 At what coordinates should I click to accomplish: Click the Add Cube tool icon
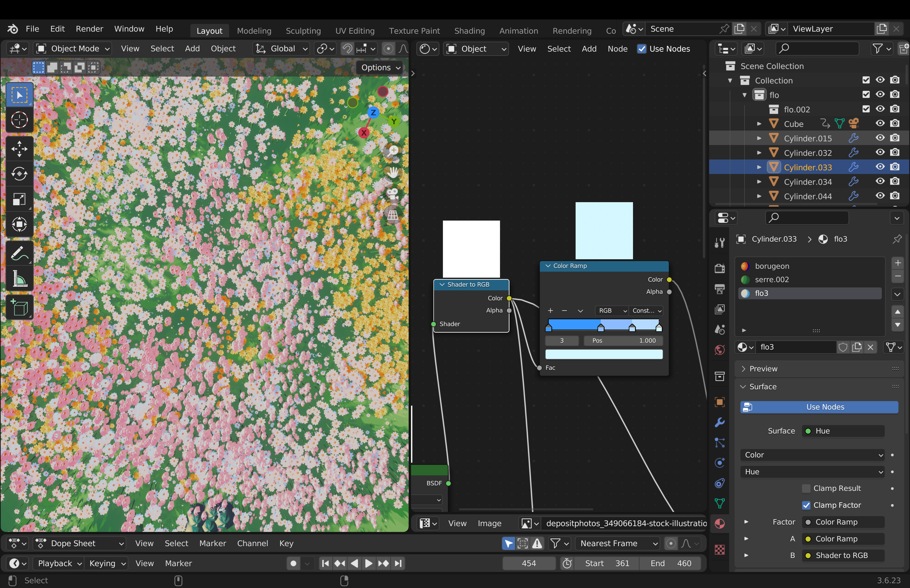19,307
